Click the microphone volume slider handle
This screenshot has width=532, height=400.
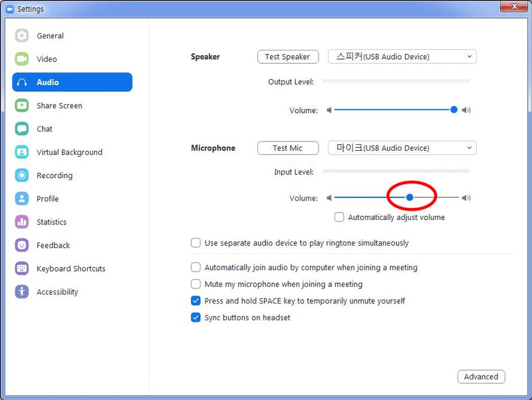(x=410, y=197)
